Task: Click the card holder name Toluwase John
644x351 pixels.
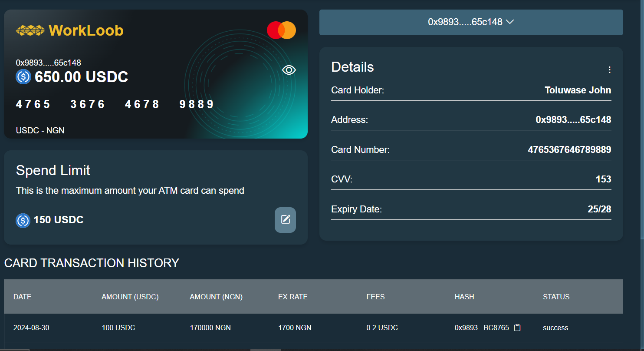Action: tap(578, 90)
